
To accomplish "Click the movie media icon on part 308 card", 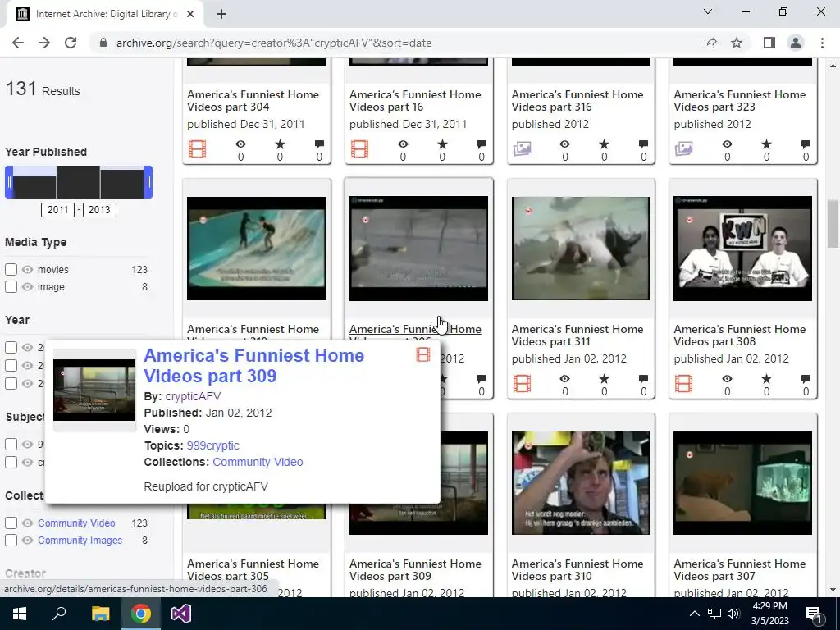I will tap(683, 383).
